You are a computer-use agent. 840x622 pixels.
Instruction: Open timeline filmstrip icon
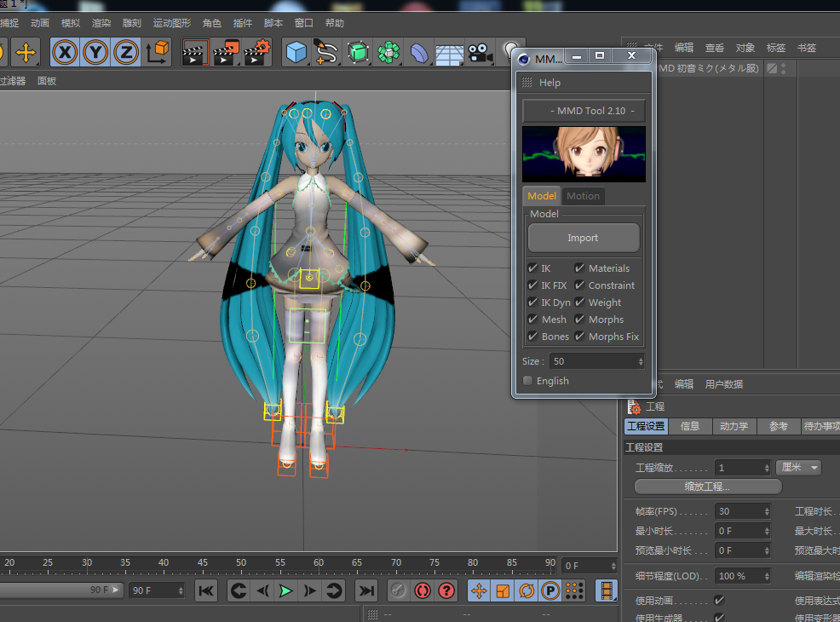point(607,590)
